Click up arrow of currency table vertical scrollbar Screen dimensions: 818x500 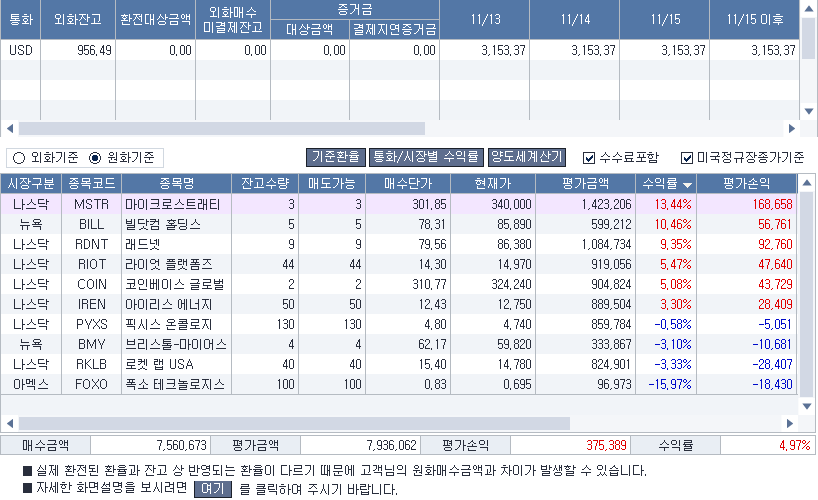(x=809, y=8)
